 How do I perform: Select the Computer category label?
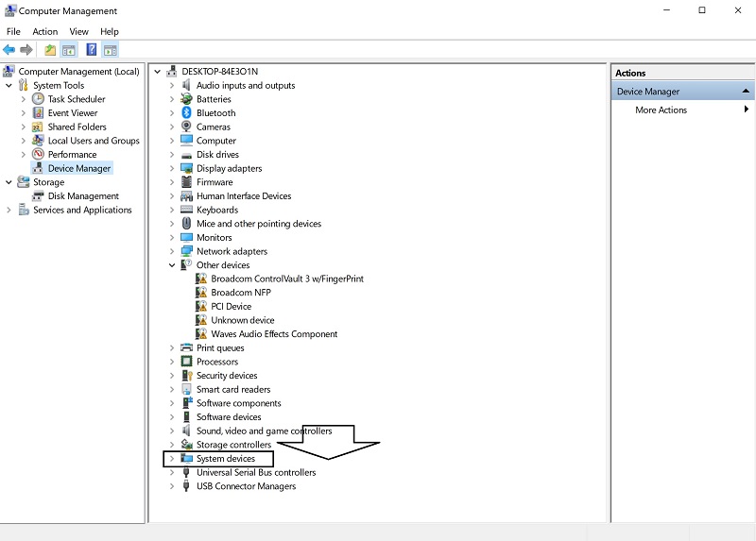(216, 141)
